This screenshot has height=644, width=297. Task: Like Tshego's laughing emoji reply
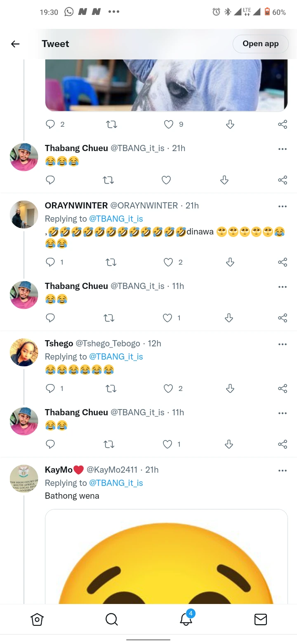[168, 388]
